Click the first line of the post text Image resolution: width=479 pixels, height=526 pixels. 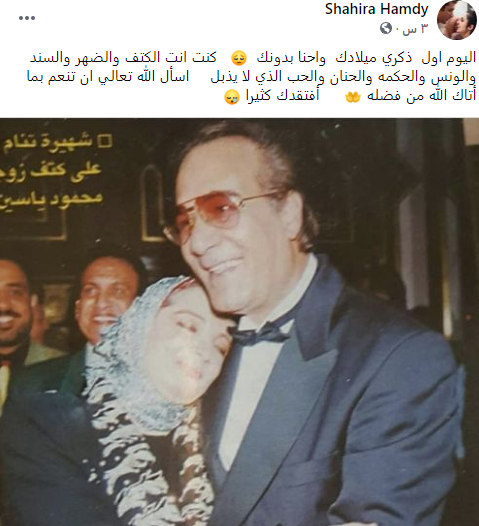(253, 58)
